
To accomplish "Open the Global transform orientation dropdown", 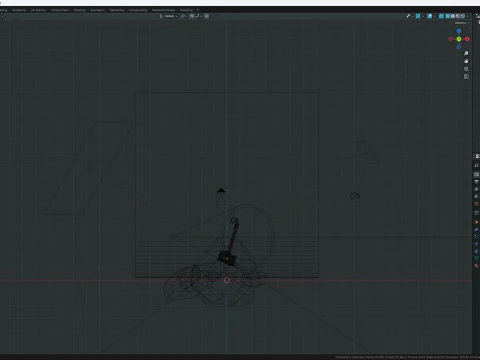I will [169, 16].
